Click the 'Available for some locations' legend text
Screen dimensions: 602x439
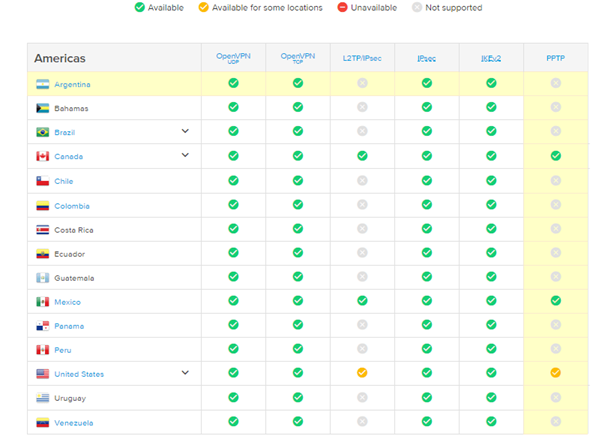click(x=267, y=8)
